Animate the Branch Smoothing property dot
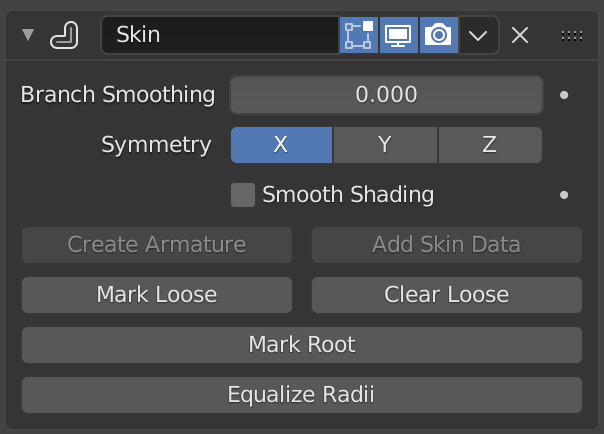 pos(564,95)
